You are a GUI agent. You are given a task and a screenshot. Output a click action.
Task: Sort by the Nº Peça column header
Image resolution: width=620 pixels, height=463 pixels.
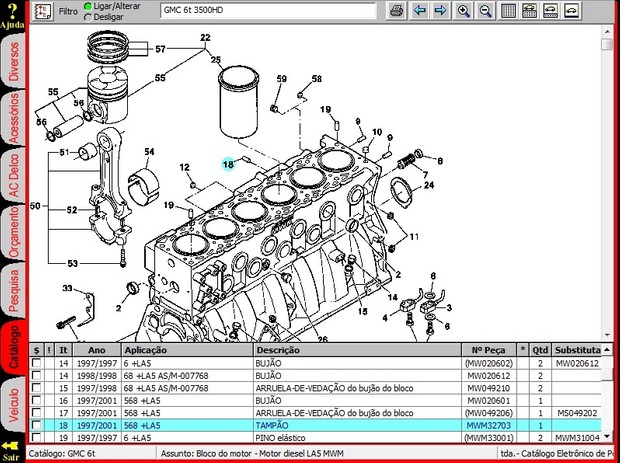[x=489, y=350]
